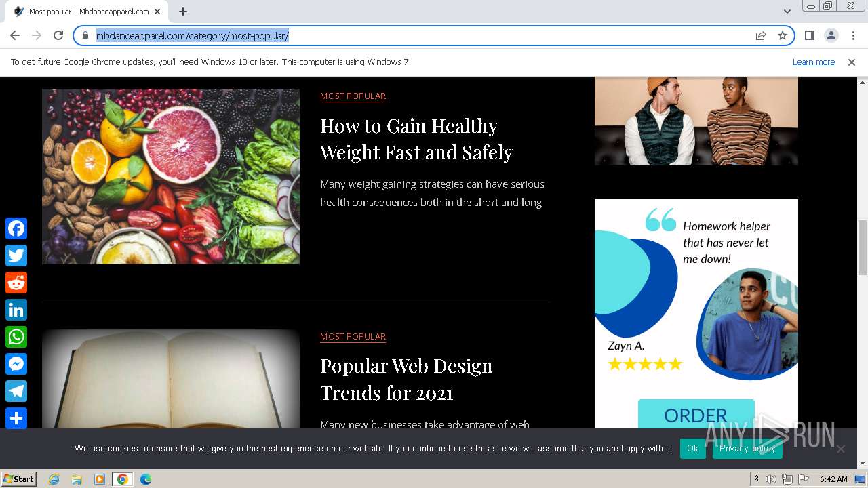Show hidden system tray icons
This screenshot has width=868, height=488.
tap(756, 479)
